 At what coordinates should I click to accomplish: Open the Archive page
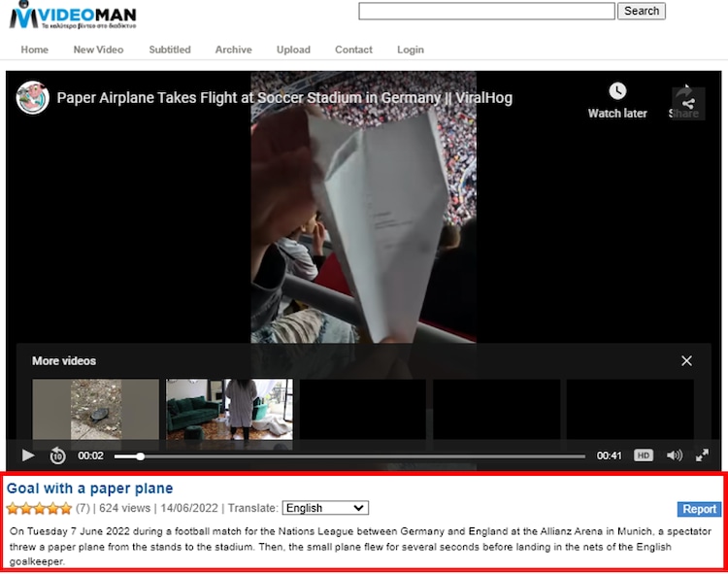point(233,50)
